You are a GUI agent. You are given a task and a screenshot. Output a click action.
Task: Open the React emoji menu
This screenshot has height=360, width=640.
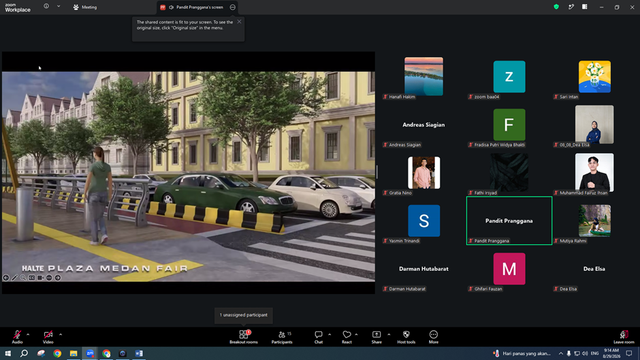(x=347, y=337)
